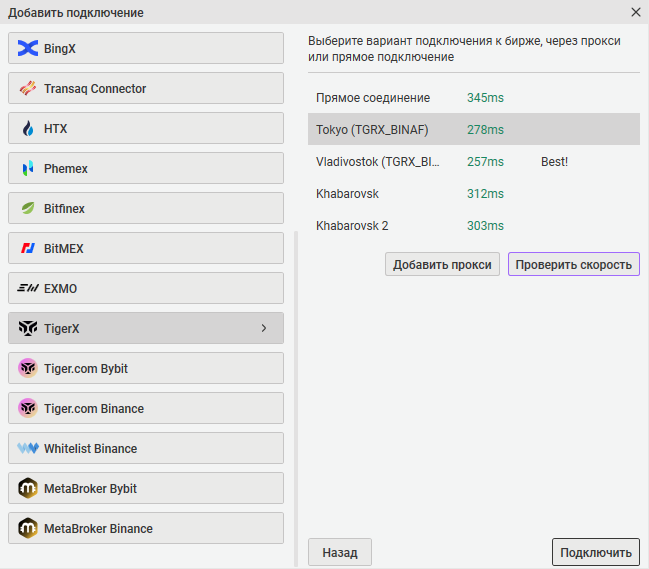Select the Tiger.com Bybit connection

coord(146,368)
